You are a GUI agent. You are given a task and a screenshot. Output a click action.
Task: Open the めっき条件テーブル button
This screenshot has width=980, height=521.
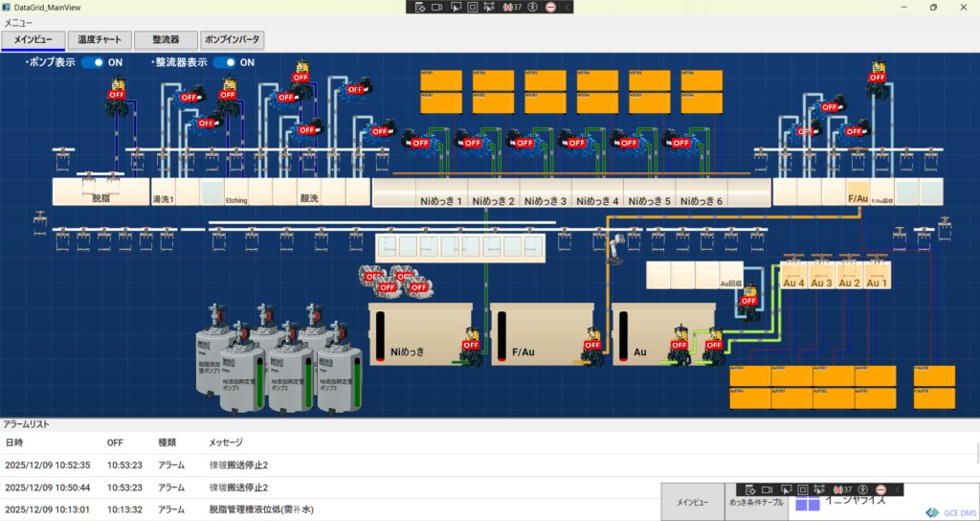coord(756,502)
